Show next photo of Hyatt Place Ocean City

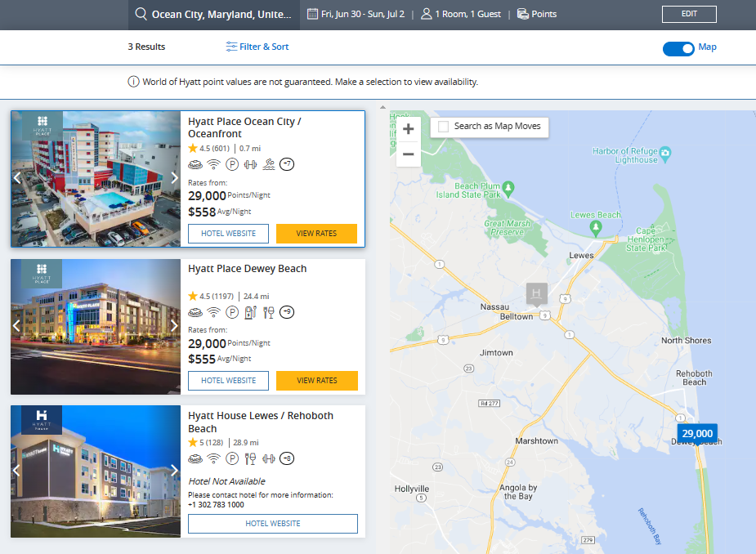(174, 178)
